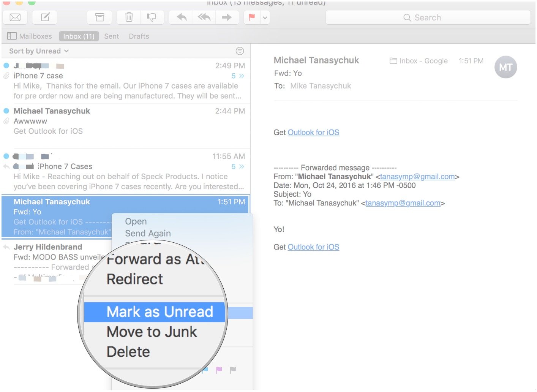
Task: Archive the selected message via toolbar
Action: (x=100, y=17)
